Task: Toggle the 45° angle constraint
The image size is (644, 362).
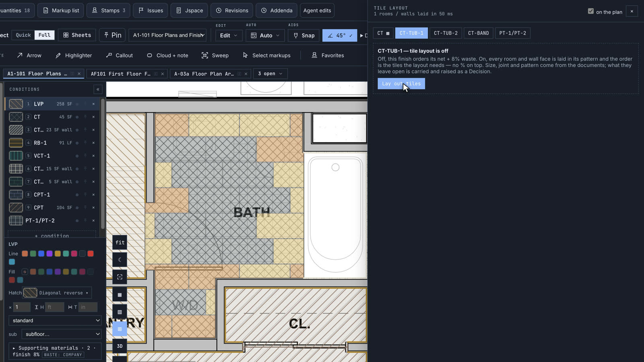Action: coord(340,35)
